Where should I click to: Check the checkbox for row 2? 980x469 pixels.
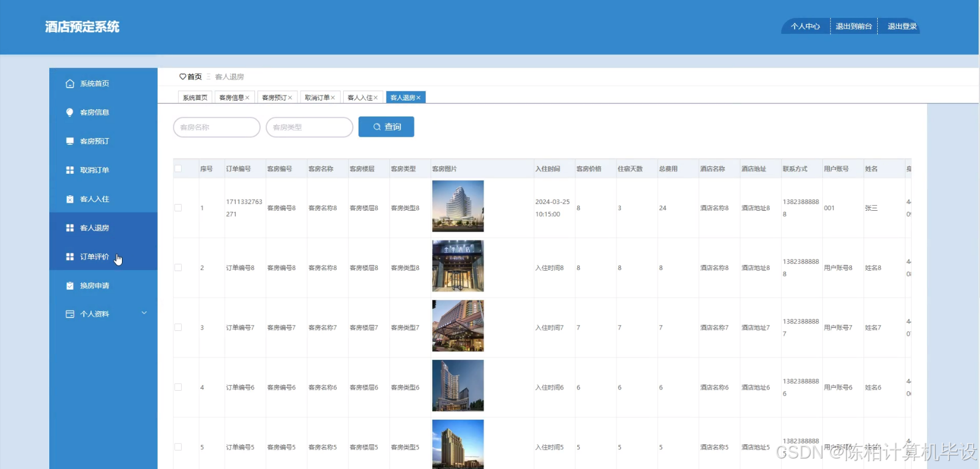click(x=178, y=267)
